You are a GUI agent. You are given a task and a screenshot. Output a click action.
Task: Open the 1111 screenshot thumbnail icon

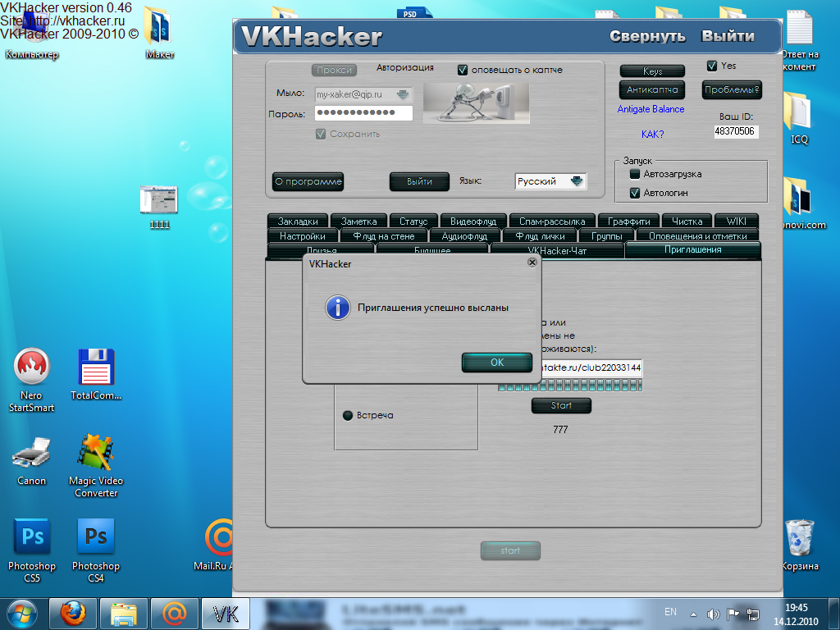[159, 206]
